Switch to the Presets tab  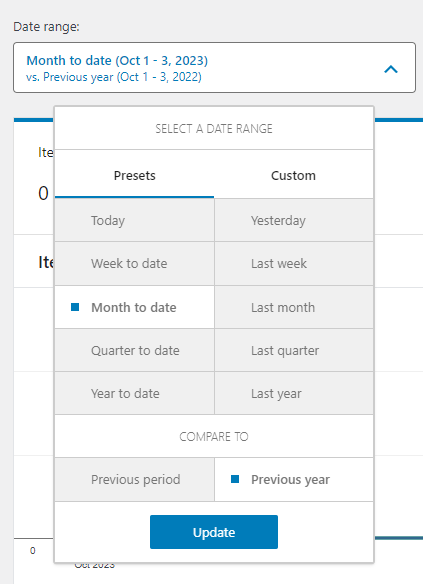[x=134, y=175]
